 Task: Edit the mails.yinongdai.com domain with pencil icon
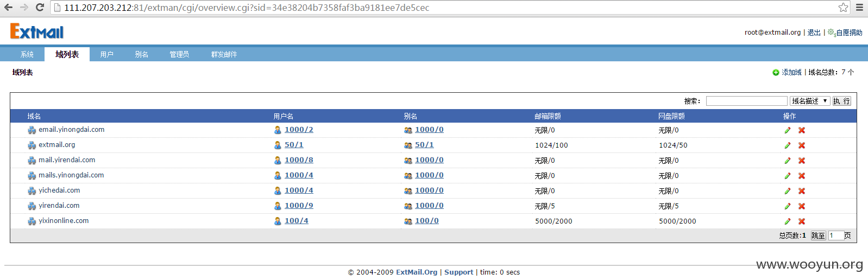point(788,176)
